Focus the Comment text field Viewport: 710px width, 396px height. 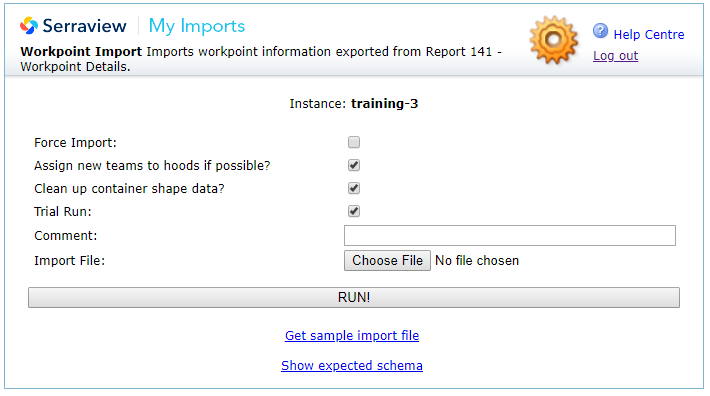click(x=510, y=235)
